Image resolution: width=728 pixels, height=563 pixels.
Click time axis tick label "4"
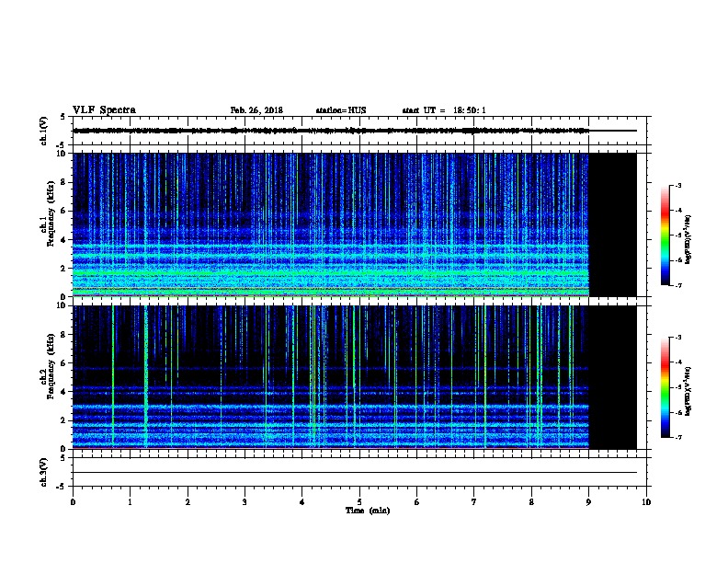pyautogui.click(x=302, y=502)
